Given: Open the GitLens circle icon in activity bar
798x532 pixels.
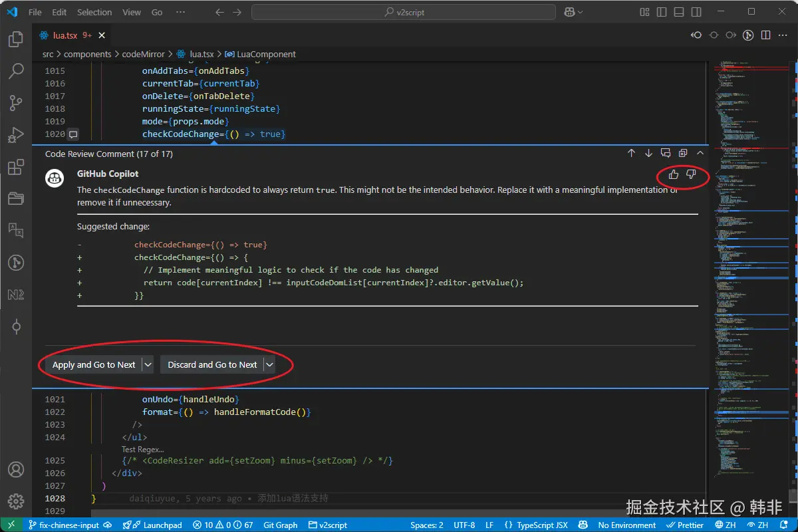Looking at the screenshot, I should 16,262.
